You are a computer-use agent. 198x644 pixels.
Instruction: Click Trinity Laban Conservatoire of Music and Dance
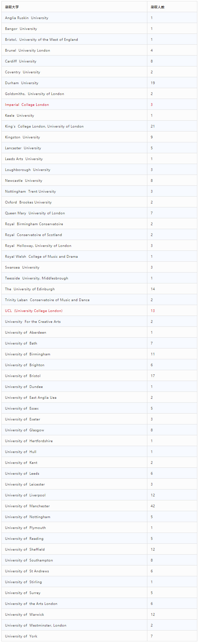[x=47, y=300]
